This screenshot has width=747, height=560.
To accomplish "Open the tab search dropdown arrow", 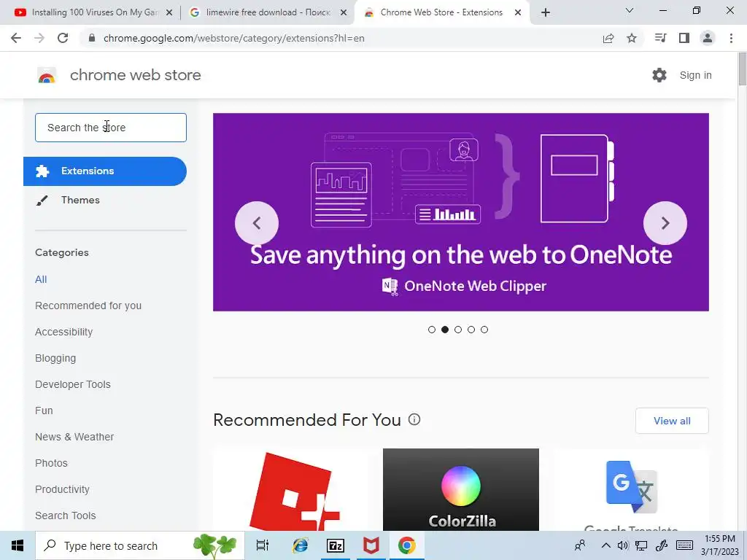I will click(x=630, y=10).
